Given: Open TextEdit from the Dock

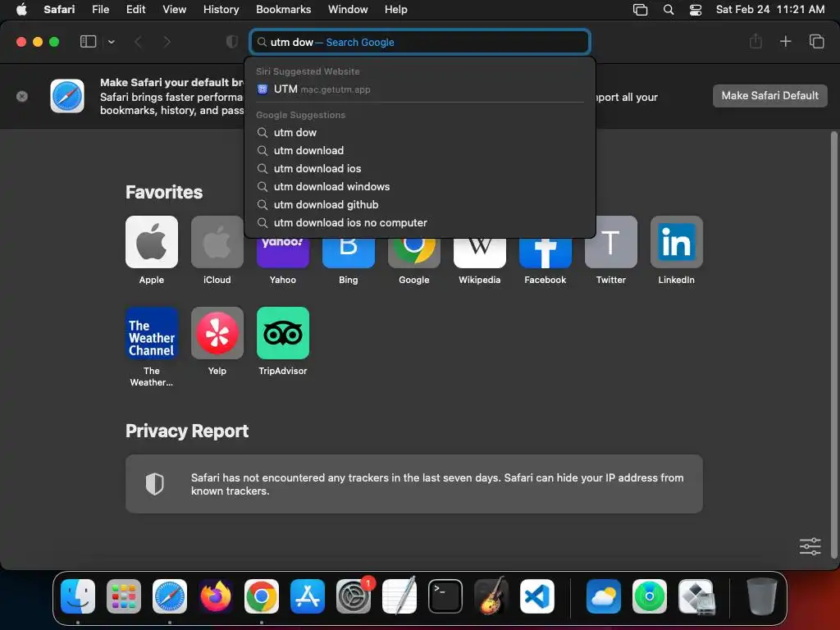Looking at the screenshot, I should (x=399, y=596).
